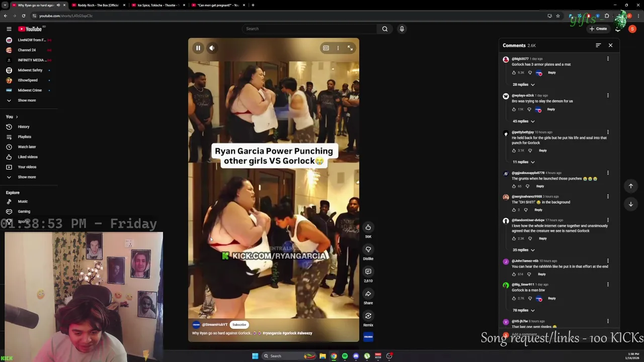Enter fullscreen on the Shorts player
The image size is (644, 362).
pyautogui.click(x=350, y=48)
